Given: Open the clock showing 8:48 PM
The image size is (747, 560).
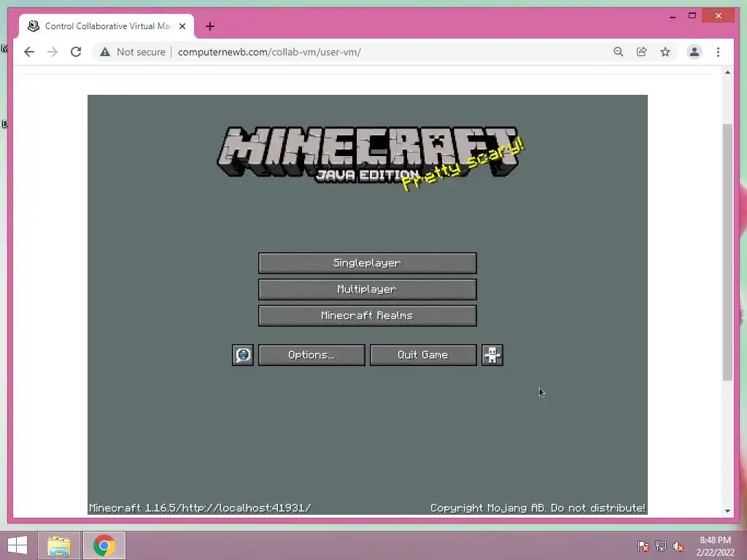Looking at the screenshot, I should click(715, 546).
